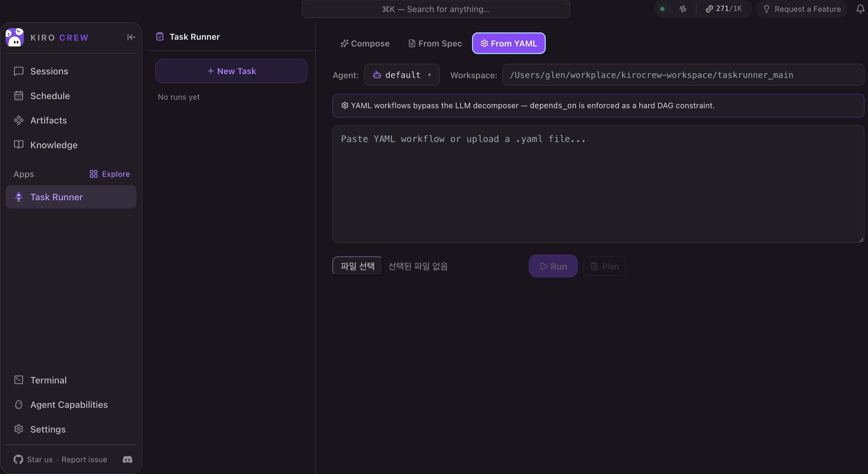Screen dimensions: 868x474
Task: Click the Terminal prompt icon
Action: [x=19, y=380]
